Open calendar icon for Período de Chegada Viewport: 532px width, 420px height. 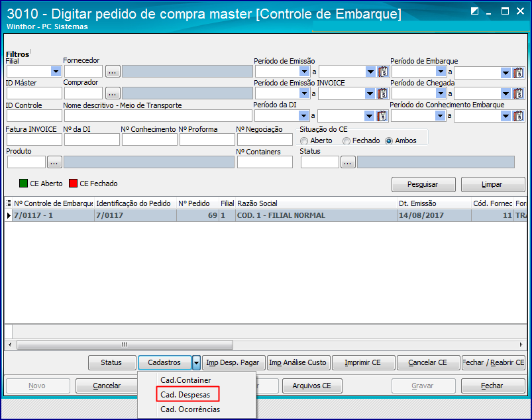pyautogui.click(x=519, y=93)
